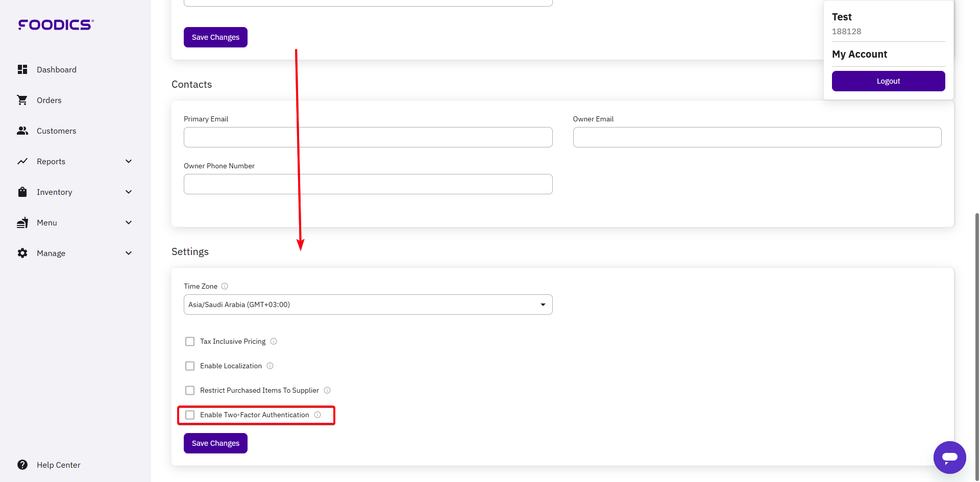Select the Menu icon in the sidebar
The width and height of the screenshot is (980, 482).
point(22,222)
